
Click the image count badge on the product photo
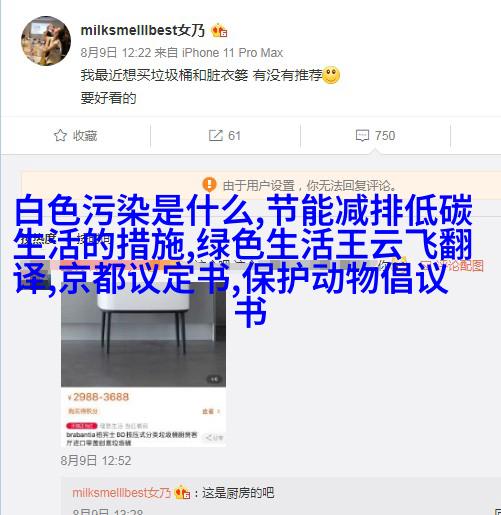click(214, 379)
